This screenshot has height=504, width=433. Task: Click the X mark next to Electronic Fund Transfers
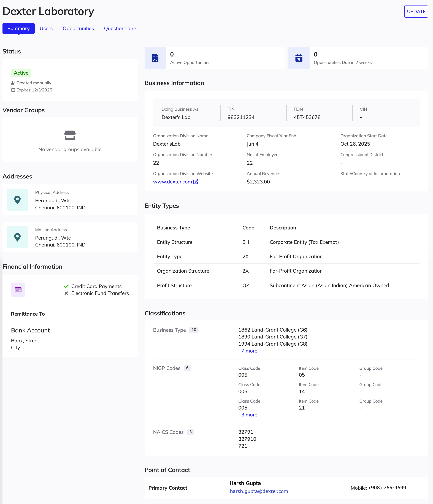(66, 293)
